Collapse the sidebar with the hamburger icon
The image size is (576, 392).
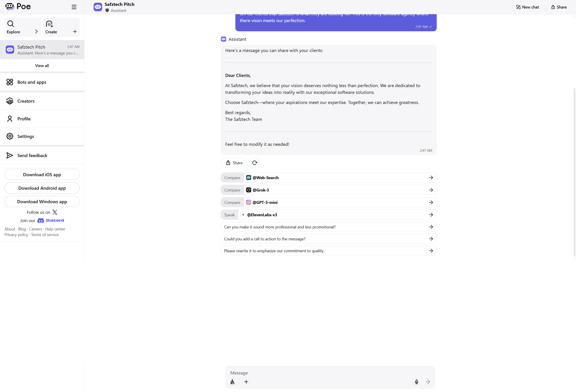coord(74,7)
